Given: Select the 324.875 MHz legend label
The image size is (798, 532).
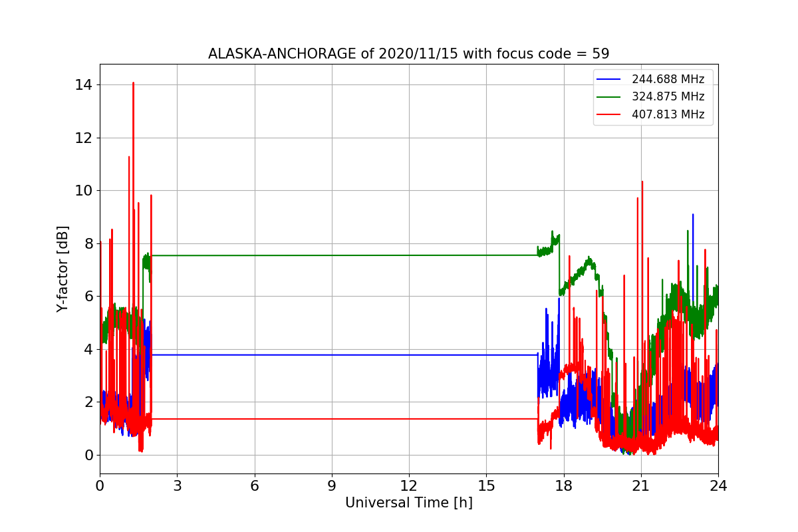Looking at the screenshot, I should click(668, 96).
